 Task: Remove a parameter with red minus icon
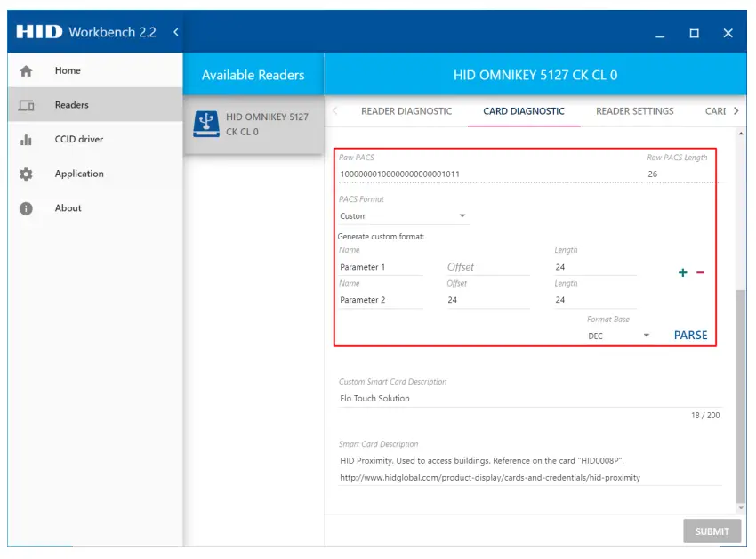(x=700, y=273)
